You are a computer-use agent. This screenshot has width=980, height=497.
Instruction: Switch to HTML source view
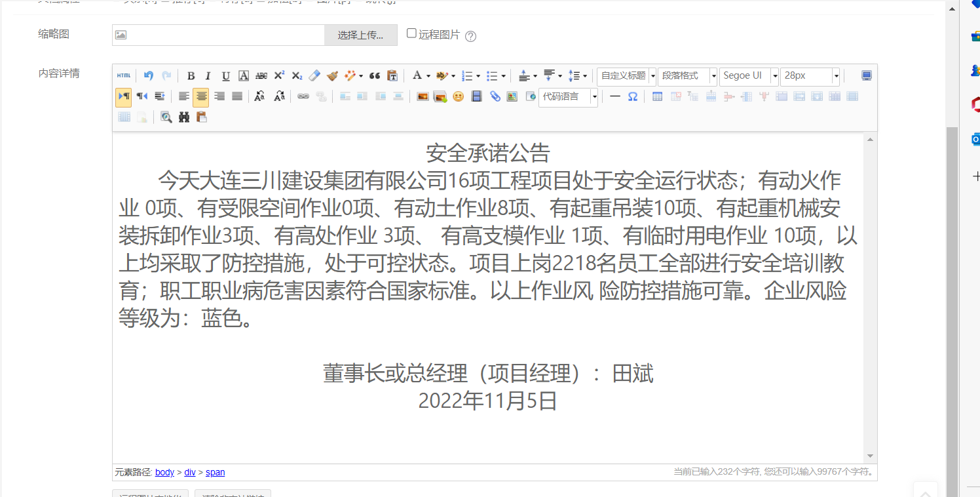click(124, 76)
